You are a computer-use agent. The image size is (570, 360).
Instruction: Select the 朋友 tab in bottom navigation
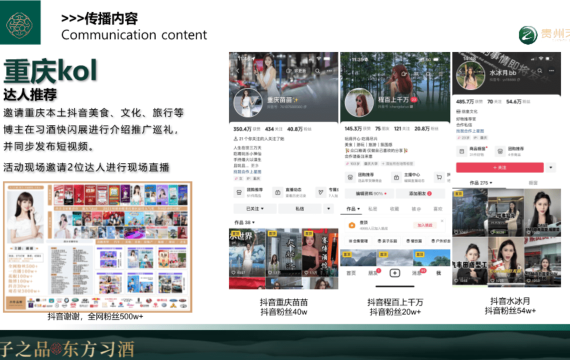373,273
